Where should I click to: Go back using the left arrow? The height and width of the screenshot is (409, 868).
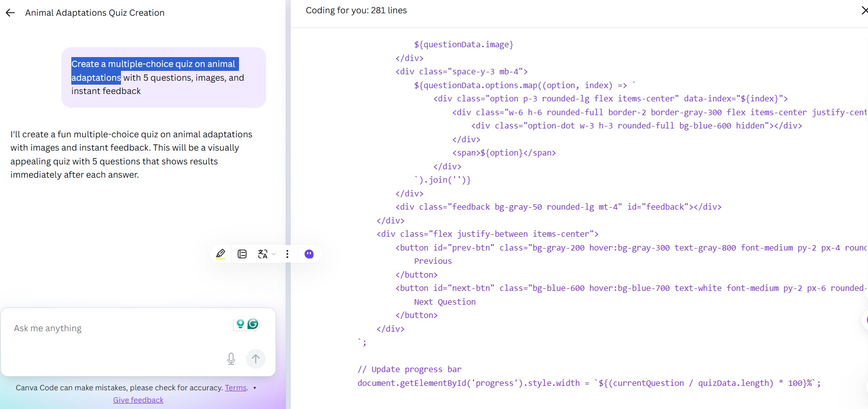(x=10, y=13)
